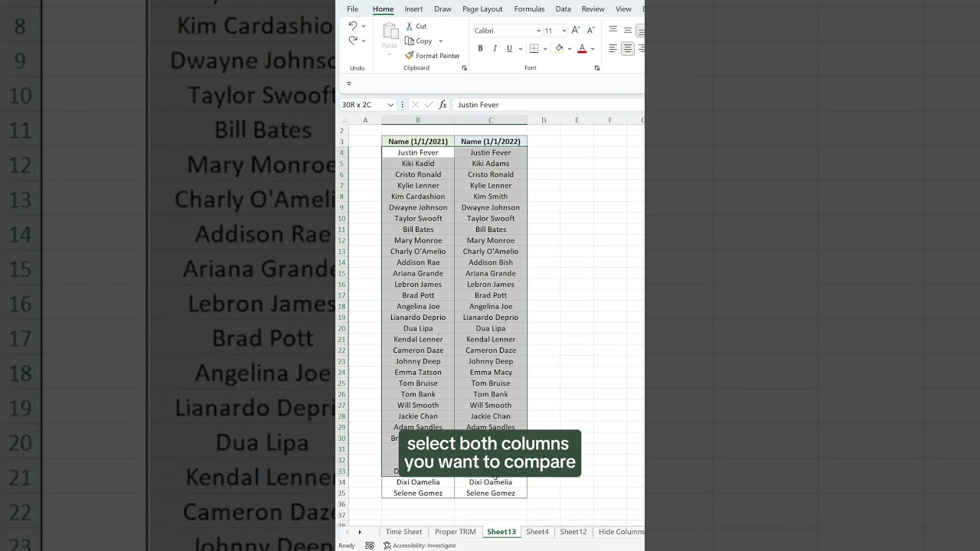Screen dimensions: 980x551
Task: Click header cell Name (1/1/2022)
Action: point(491,142)
